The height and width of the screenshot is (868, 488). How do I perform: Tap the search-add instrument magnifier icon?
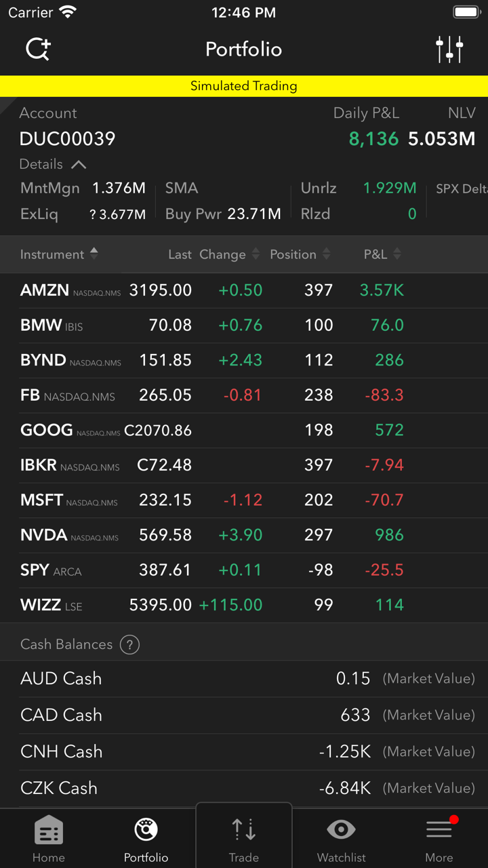coord(38,49)
